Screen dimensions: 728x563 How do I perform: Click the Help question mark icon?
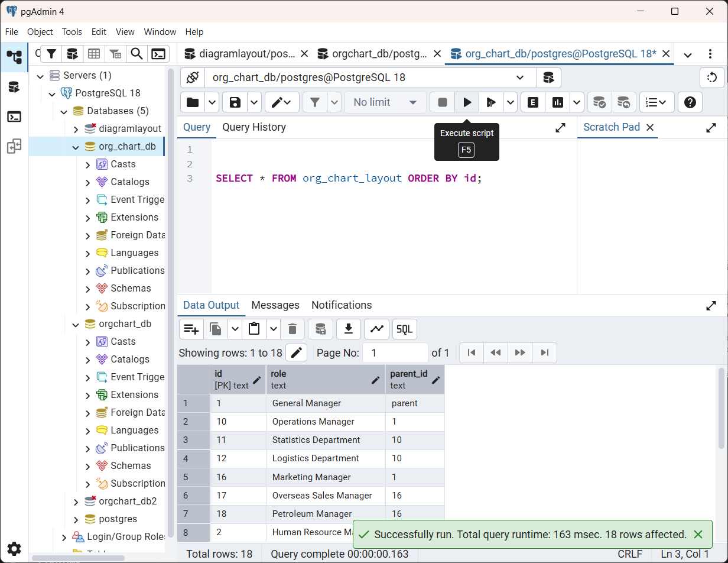point(690,102)
